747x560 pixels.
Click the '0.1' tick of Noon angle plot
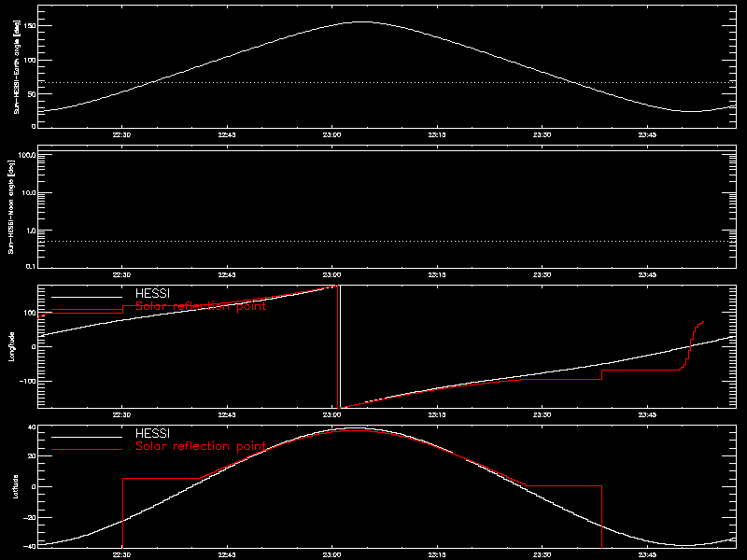coord(31,267)
